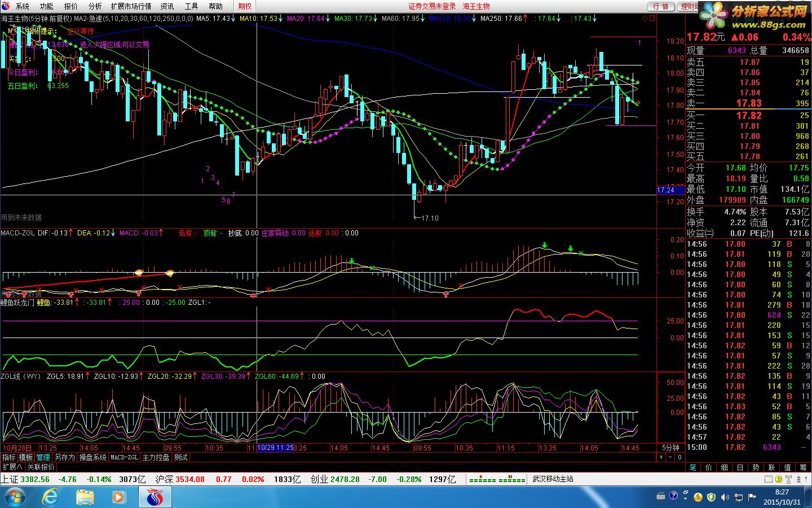Screen dimensions: 812x508
Task: Click the stock software taskbar icon
Action: click(x=155, y=497)
